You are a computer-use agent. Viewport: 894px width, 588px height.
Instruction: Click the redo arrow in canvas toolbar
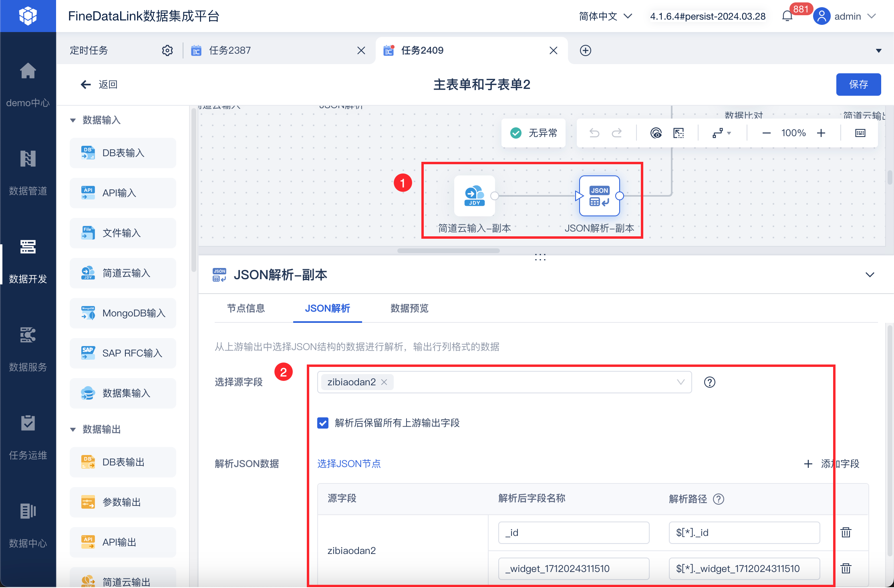pyautogui.click(x=617, y=133)
